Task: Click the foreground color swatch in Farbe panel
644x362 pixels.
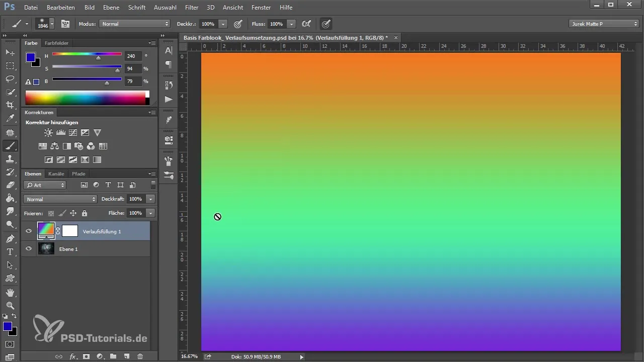Action: pos(31,57)
